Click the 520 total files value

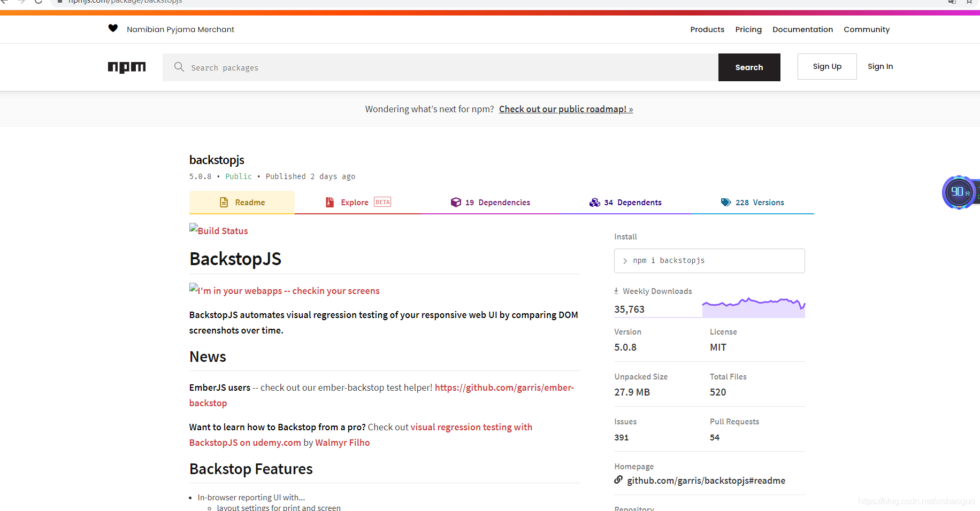718,392
